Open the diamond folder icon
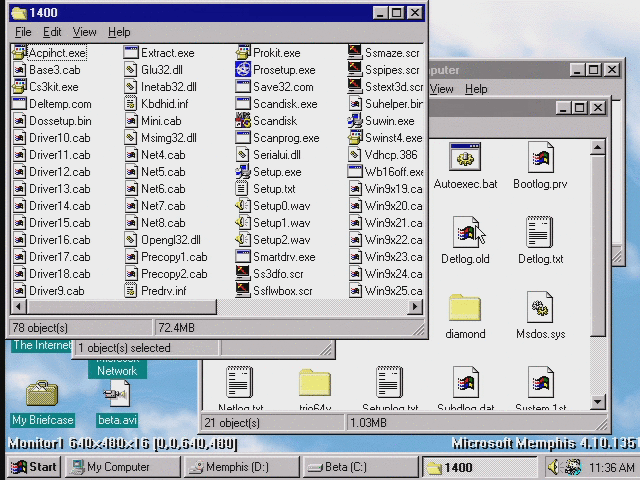The height and width of the screenshot is (480, 640). (x=465, y=307)
